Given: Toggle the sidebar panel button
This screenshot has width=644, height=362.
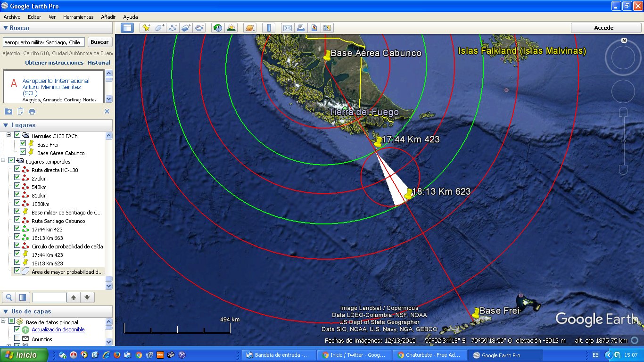Looking at the screenshot, I should (x=127, y=28).
